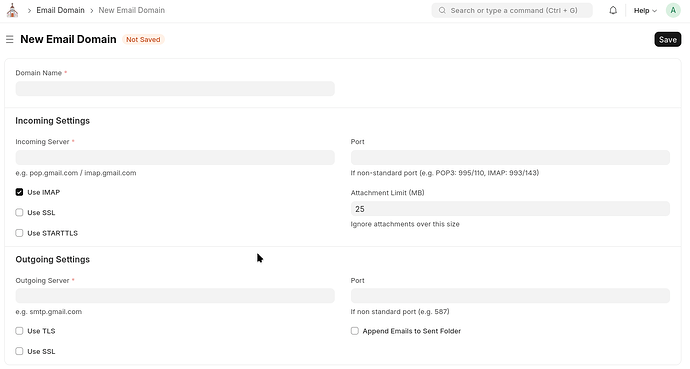The height and width of the screenshot is (369, 690).
Task: Check the Use TLS option
Action: coord(19,331)
